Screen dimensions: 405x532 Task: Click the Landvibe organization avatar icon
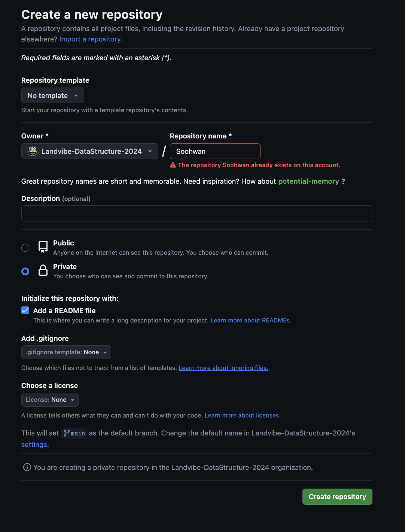(33, 151)
